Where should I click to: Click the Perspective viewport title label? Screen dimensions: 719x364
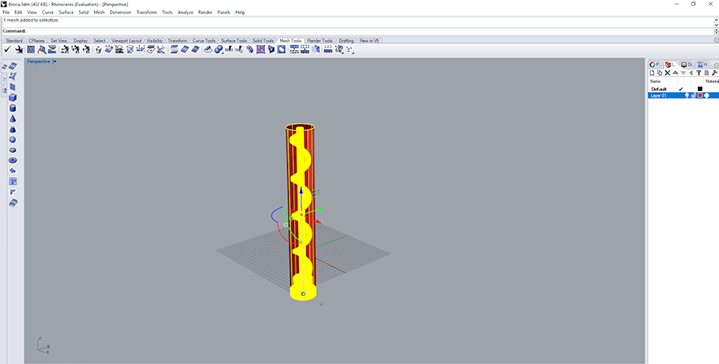coord(39,61)
